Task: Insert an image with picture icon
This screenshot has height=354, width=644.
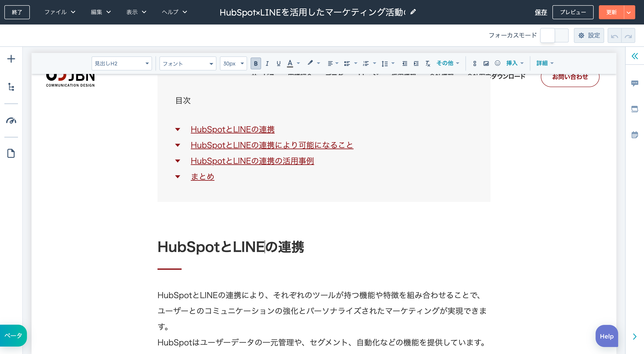Action: coord(486,63)
